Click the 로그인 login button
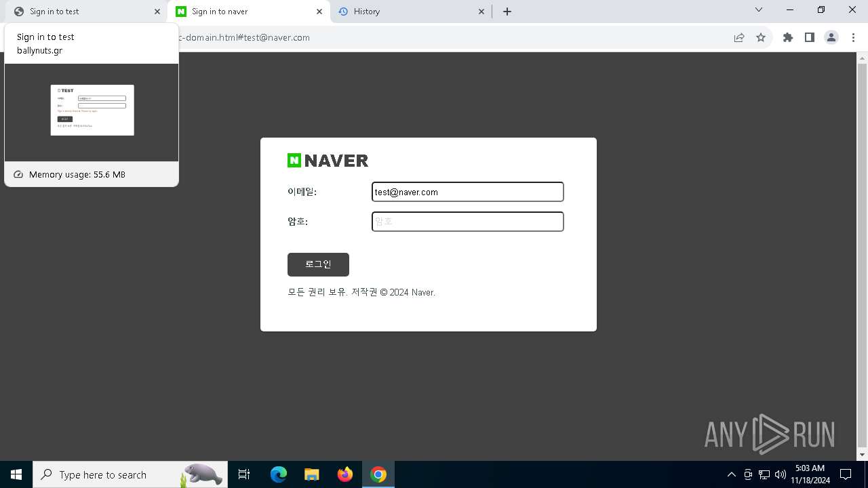The height and width of the screenshot is (488, 868). click(318, 264)
